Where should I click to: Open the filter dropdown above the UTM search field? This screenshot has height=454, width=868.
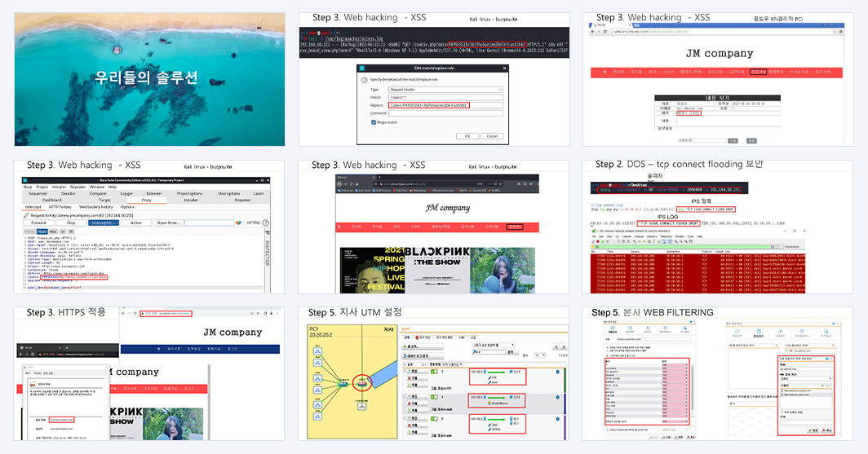[494, 345]
